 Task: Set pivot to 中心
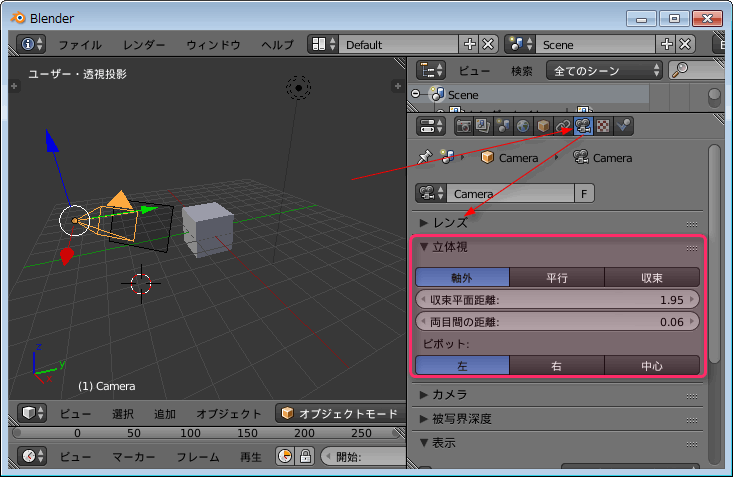652,365
